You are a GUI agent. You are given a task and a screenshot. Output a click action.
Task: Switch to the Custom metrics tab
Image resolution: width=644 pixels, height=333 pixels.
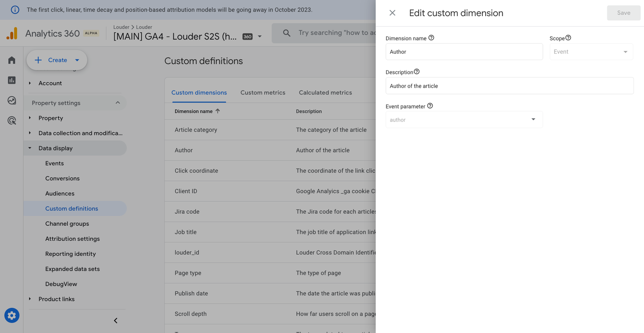point(263,92)
